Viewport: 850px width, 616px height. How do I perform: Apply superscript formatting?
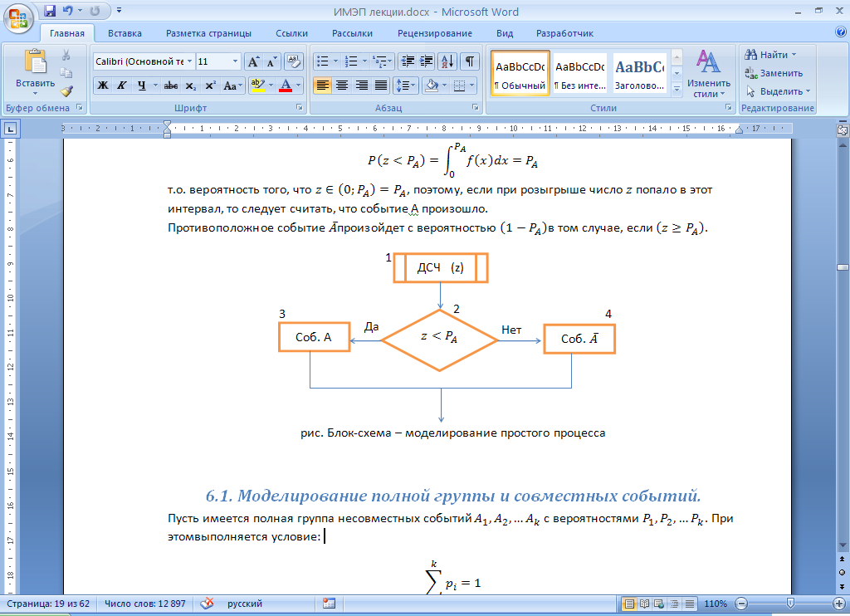(210, 86)
